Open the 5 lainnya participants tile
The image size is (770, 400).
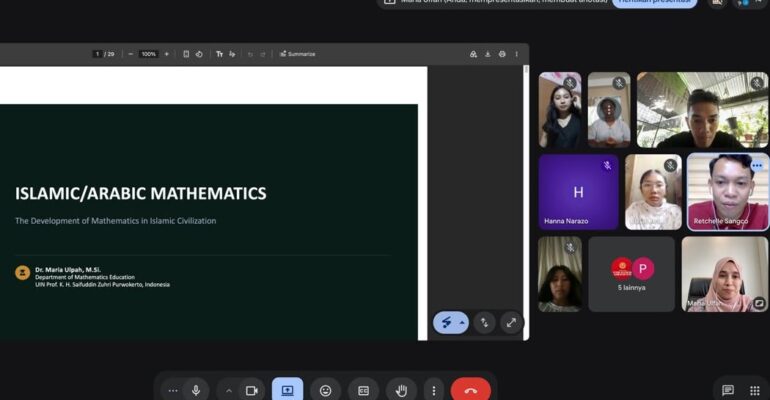(632, 274)
